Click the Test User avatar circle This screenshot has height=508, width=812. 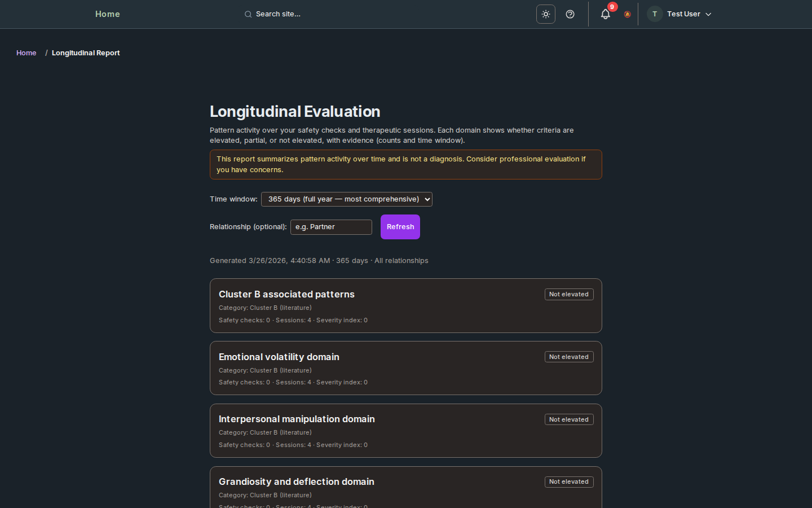tap(654, 14)
